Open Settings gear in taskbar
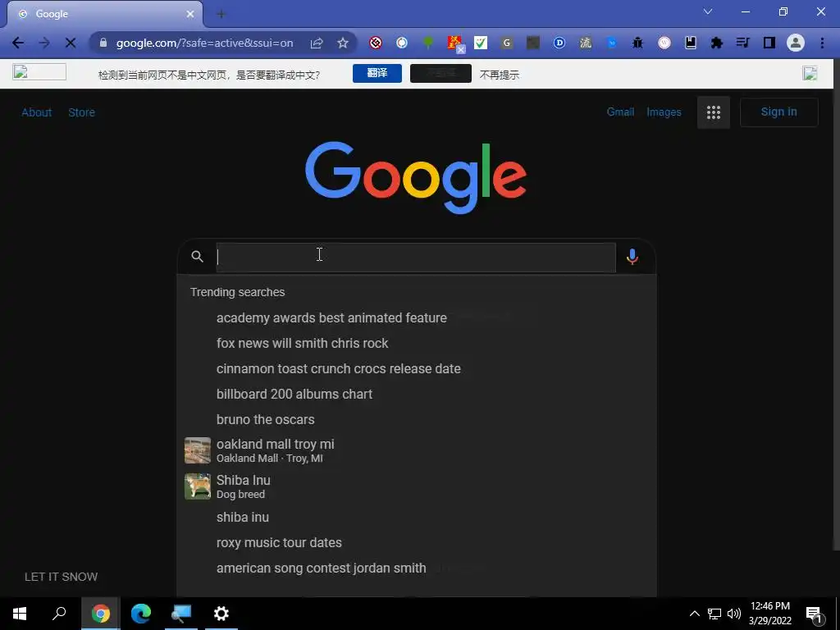 click(221, 614)
